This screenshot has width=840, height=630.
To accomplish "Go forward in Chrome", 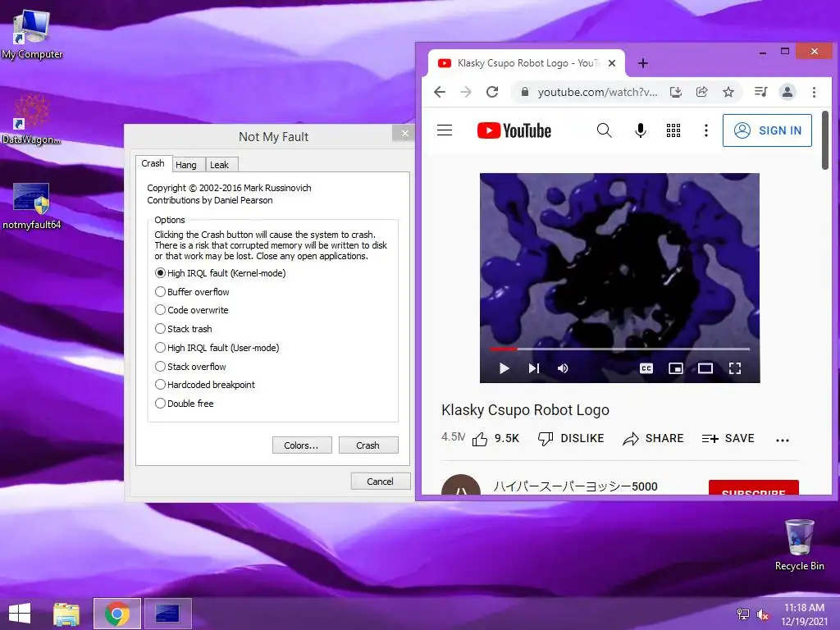I will pyautogui.click(x=466, y=92).
